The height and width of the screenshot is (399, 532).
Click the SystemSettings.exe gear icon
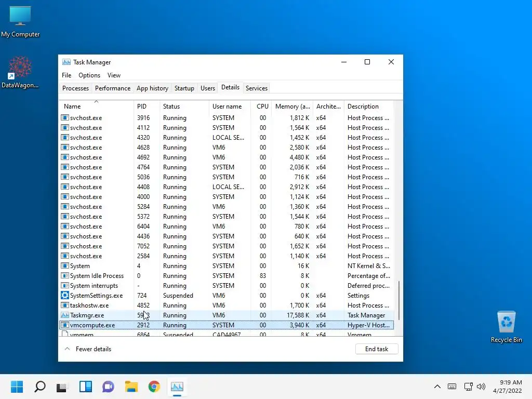coord(65,296)
